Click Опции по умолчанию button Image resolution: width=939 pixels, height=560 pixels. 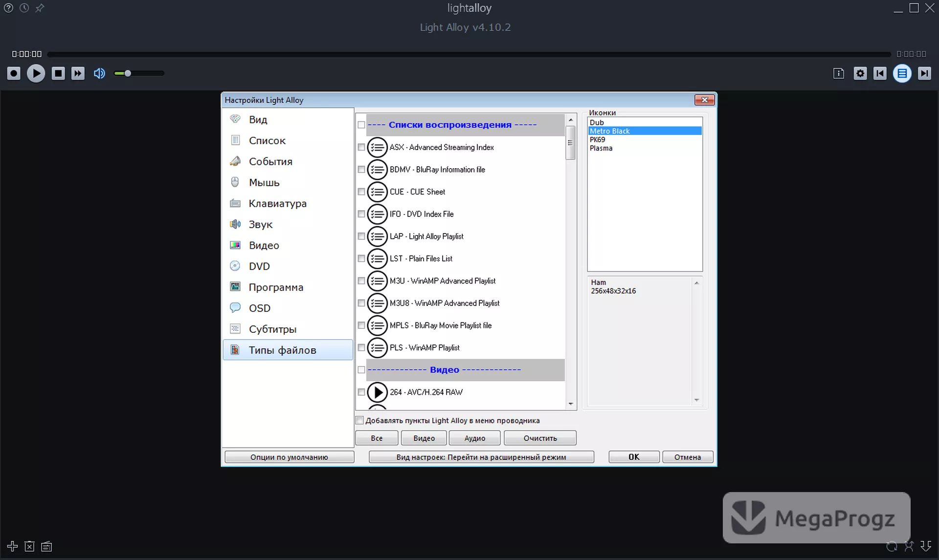pyautogui.click(x=289, y=457)
